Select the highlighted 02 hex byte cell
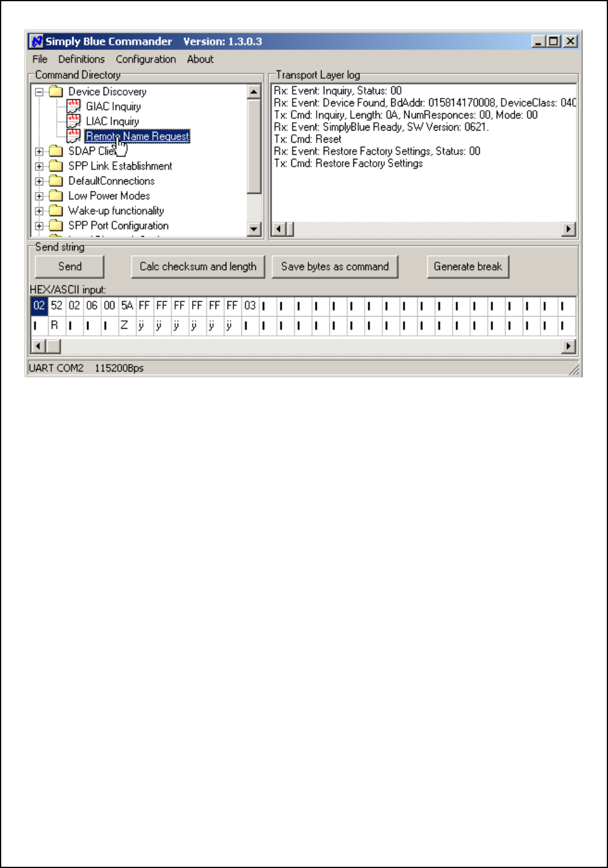This screenshot has height=868, width=608. point(39,306)
